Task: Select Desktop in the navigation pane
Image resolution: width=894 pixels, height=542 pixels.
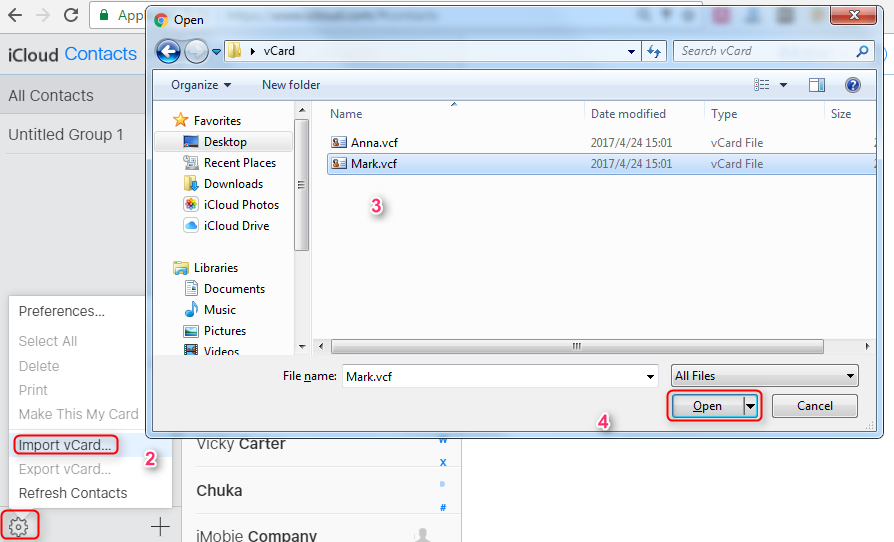Action: click(x=225, y=142)
